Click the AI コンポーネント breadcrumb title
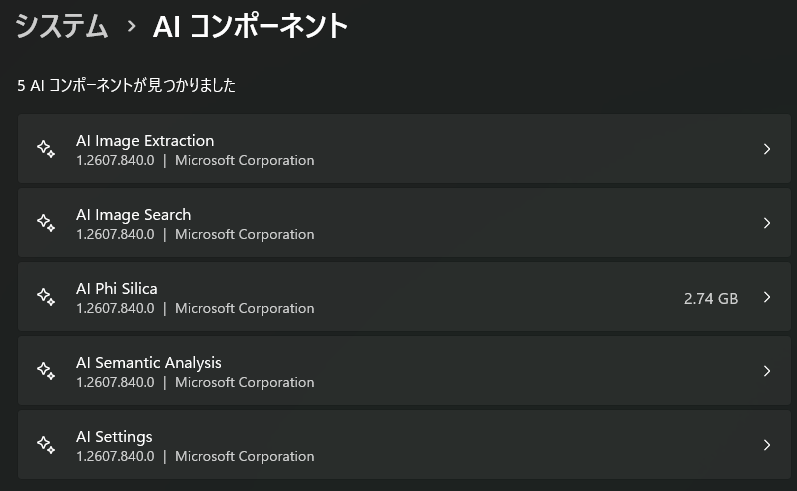Screen dimensions: 797x491 250,26
